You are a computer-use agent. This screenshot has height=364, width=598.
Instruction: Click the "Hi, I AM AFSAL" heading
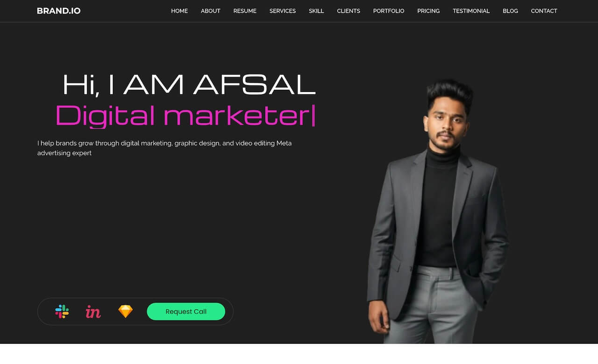point(189,85)
